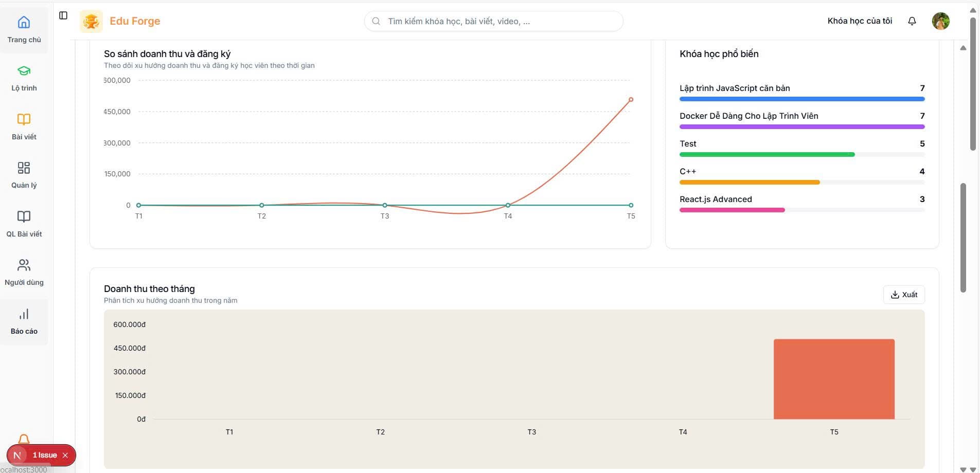
Task: Open QL Bài viết book icon
Action: tap(24, 216)
